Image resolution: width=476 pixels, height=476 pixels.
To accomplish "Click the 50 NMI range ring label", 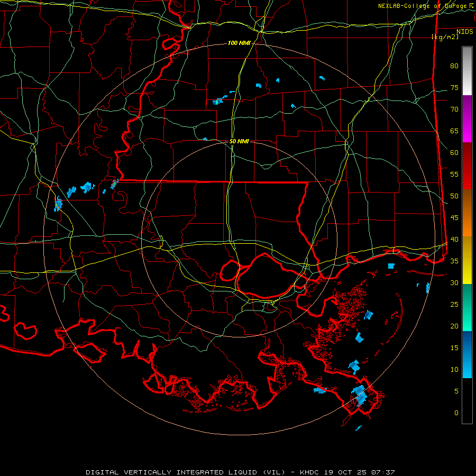I will [239, 141].
